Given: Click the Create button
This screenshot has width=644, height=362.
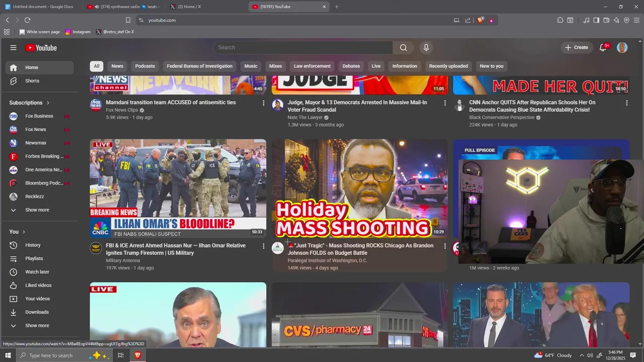Looking at the screenshot, I should [577, 47].
